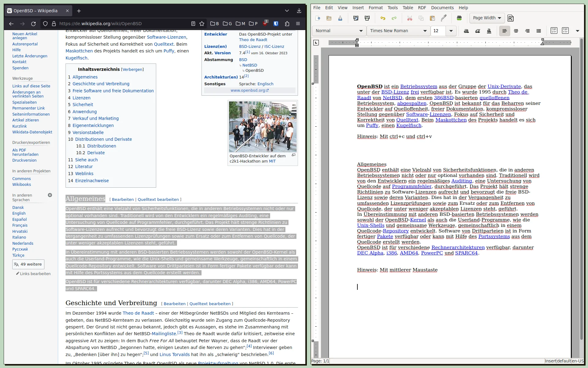Open a file with the folder icon in AbiWord

(x=329, y=18)
